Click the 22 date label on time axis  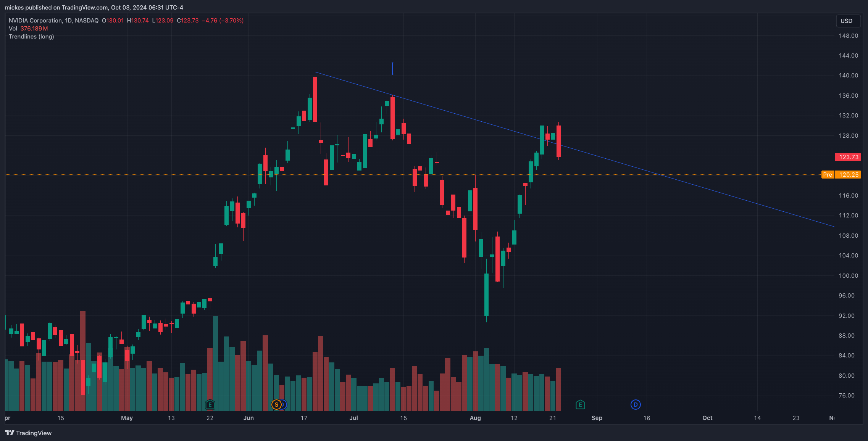[x=210, y=418]
